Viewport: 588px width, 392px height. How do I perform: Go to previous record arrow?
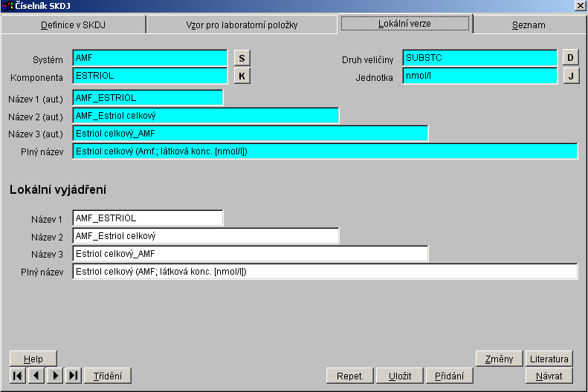(x=36, y=376)
